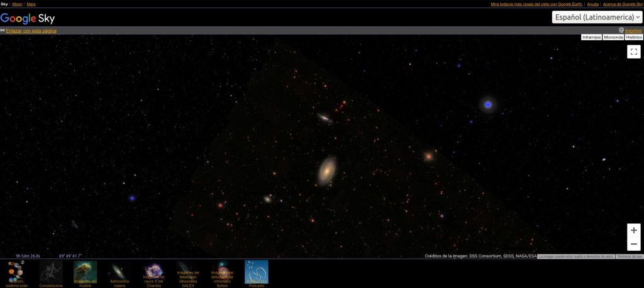
Task: Open Spitzer infrared telescope images
Action: tap(222, 272)
